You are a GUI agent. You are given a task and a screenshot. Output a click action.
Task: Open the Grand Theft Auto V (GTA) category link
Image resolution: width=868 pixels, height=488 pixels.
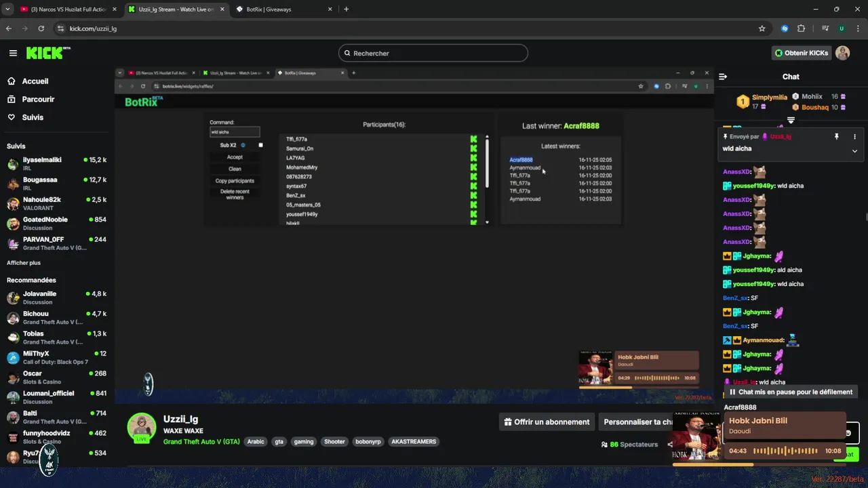point(201,441)
